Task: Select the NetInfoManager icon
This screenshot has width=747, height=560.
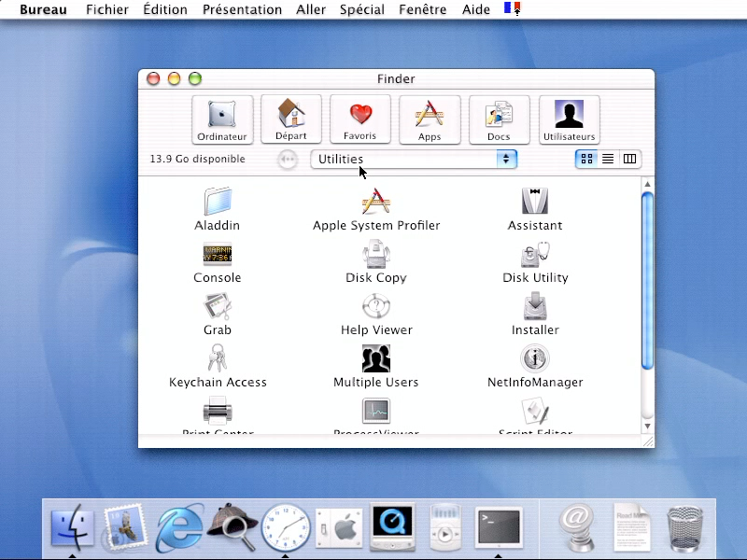Action: click(534, 358)
